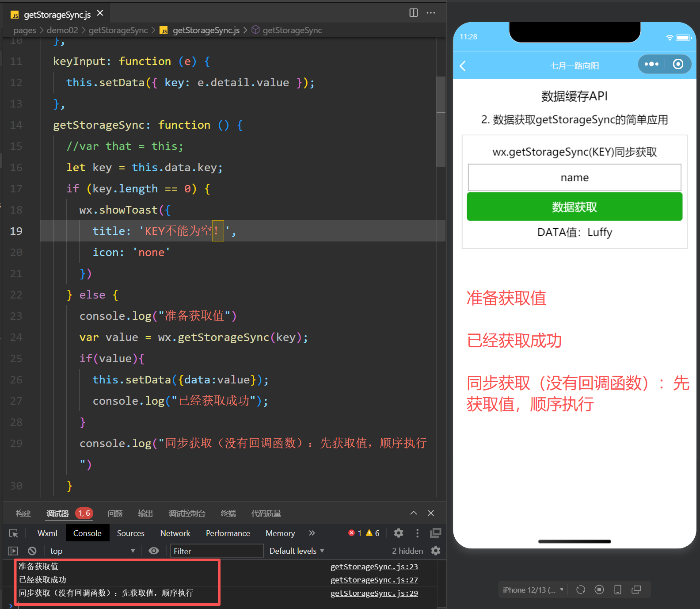Open console settings gear beside 2 hidden

point(436,551)
